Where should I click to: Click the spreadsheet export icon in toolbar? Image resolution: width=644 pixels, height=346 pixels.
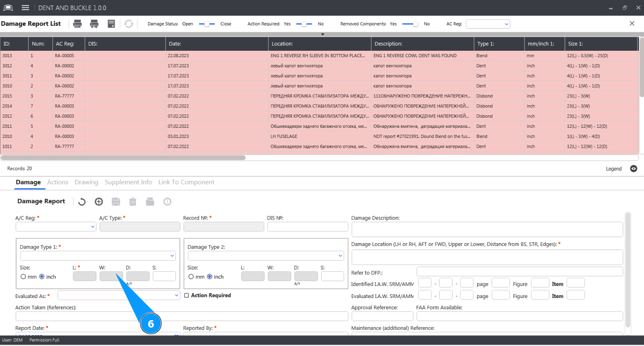[111, 24]
